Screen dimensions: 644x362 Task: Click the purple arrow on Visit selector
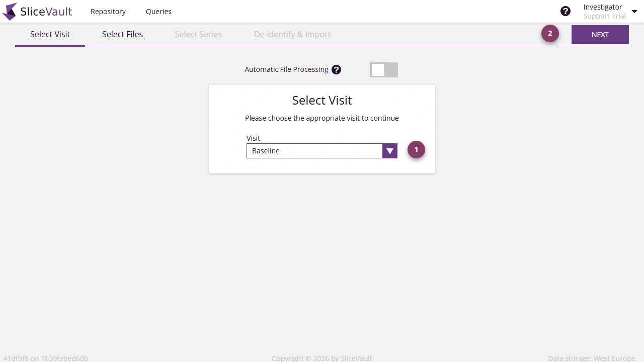click(x=389, y=150)
